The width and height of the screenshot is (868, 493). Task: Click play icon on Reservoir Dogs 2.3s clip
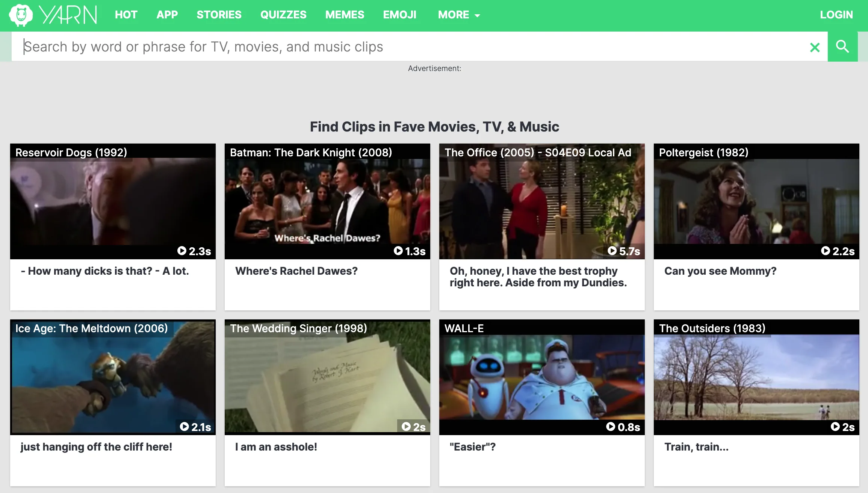(182, 251)
